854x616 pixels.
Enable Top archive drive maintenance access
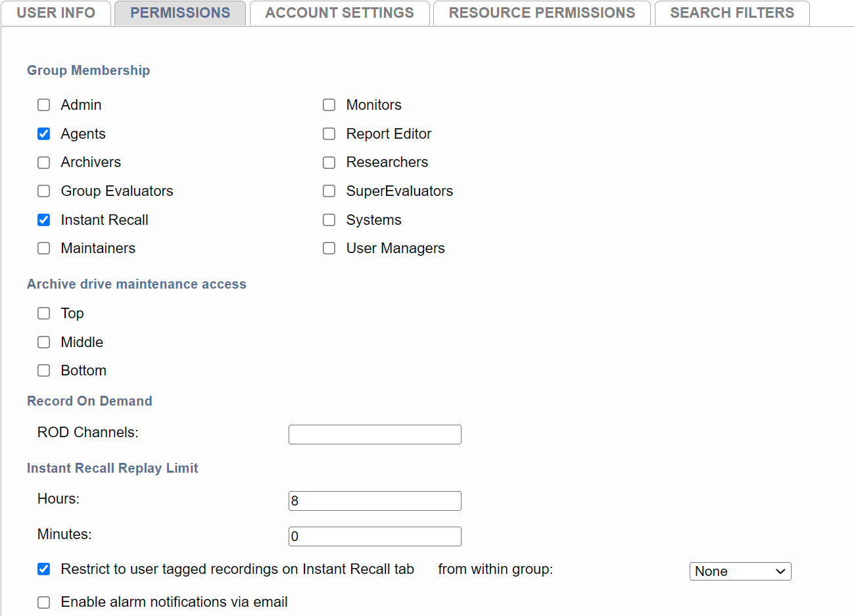(43, 313)
